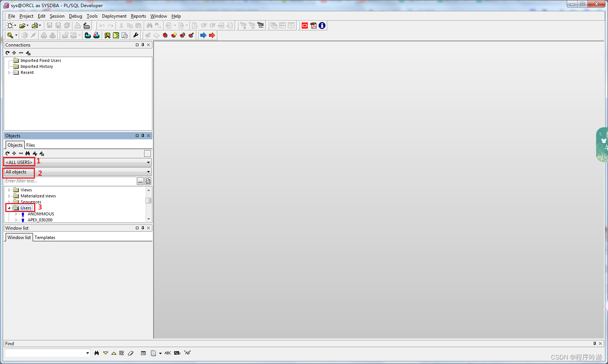Open the File menu

tap(12, 16)
